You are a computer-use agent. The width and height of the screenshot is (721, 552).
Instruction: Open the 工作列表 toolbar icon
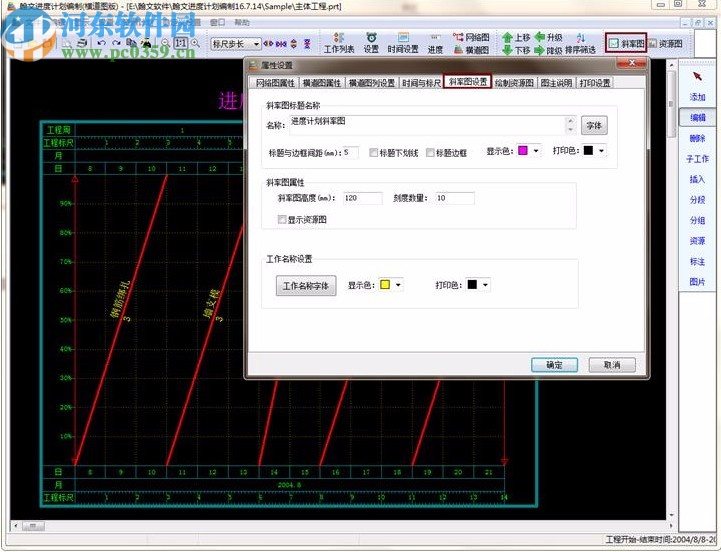click(x=339, y=38)
